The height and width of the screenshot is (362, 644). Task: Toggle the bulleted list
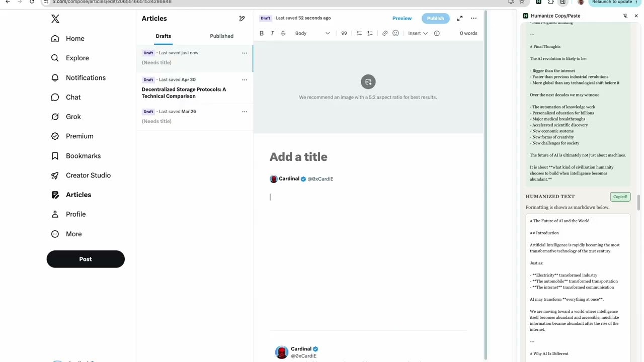pyautogui.click(x=359, y=33)
